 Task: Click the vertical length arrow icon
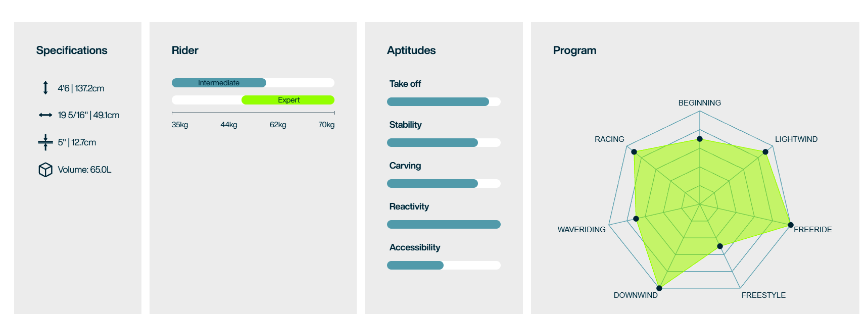(45, 88)
